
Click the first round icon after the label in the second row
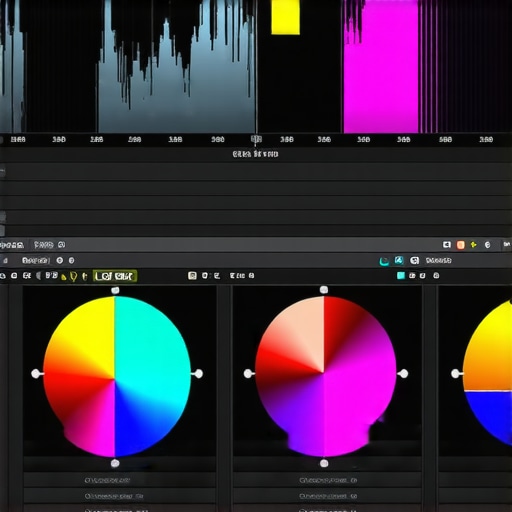60,260
